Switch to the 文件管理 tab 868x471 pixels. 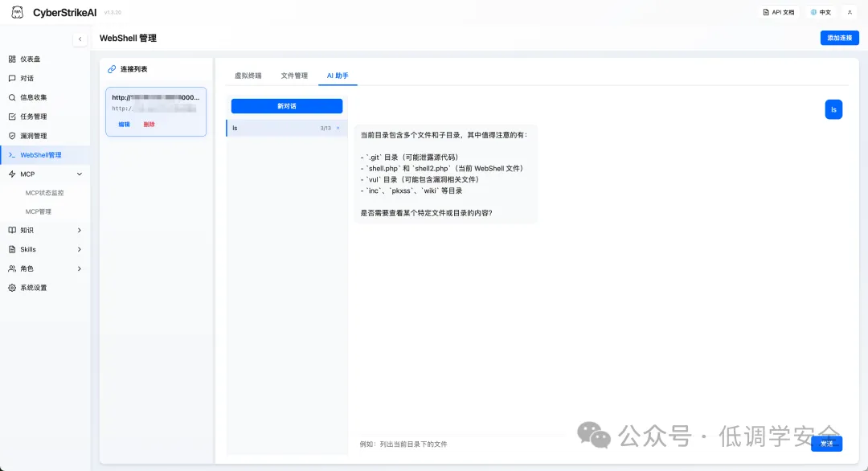coord(294,76)
